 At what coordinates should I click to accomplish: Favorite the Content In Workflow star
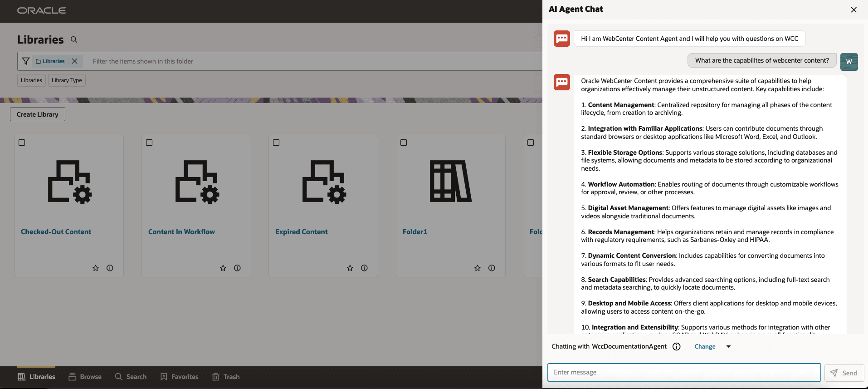click(223, 268)
